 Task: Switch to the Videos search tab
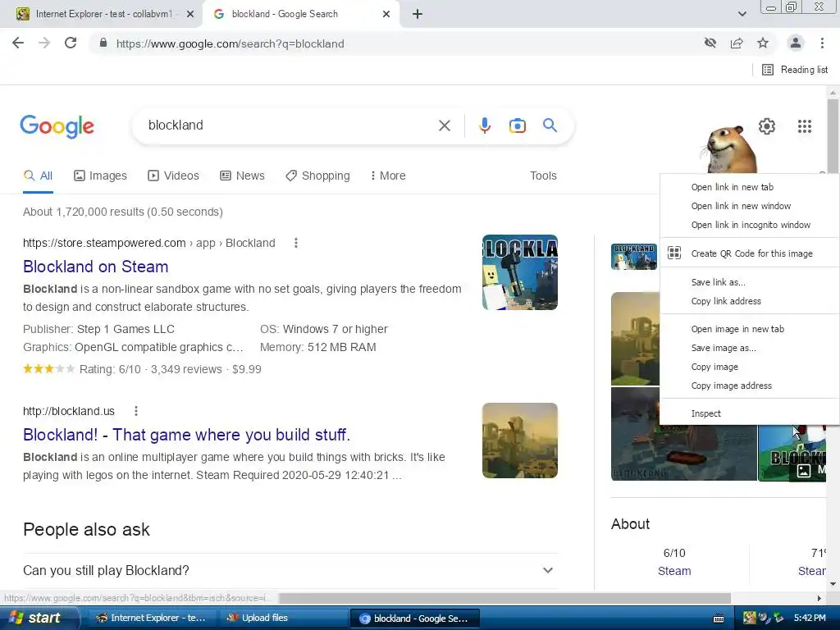173,176
